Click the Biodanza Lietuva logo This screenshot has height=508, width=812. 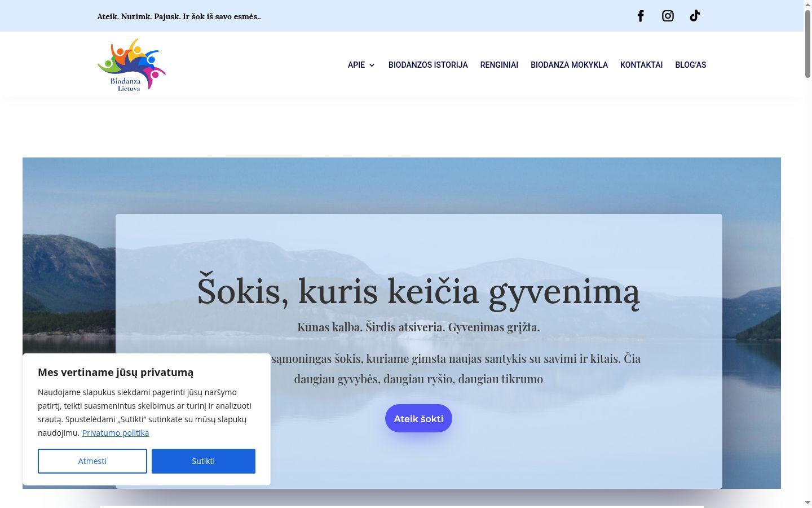coord(132,64)
